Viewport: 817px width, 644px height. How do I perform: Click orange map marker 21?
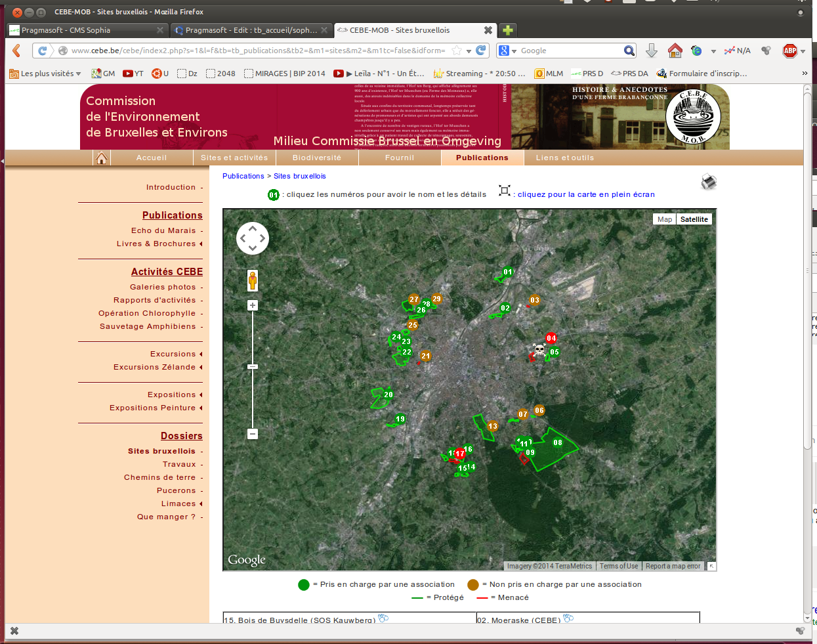click(426, 356)
